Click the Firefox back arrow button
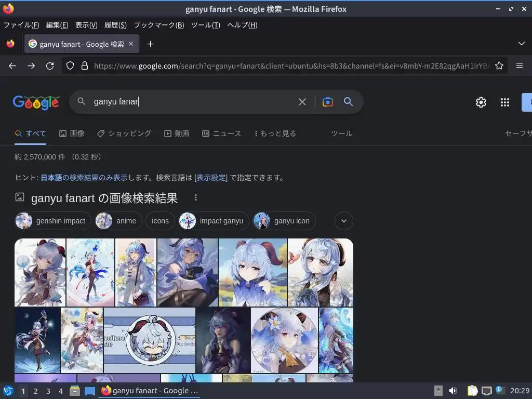The width and height of the screenshot is (532, 399). (12, 66)
